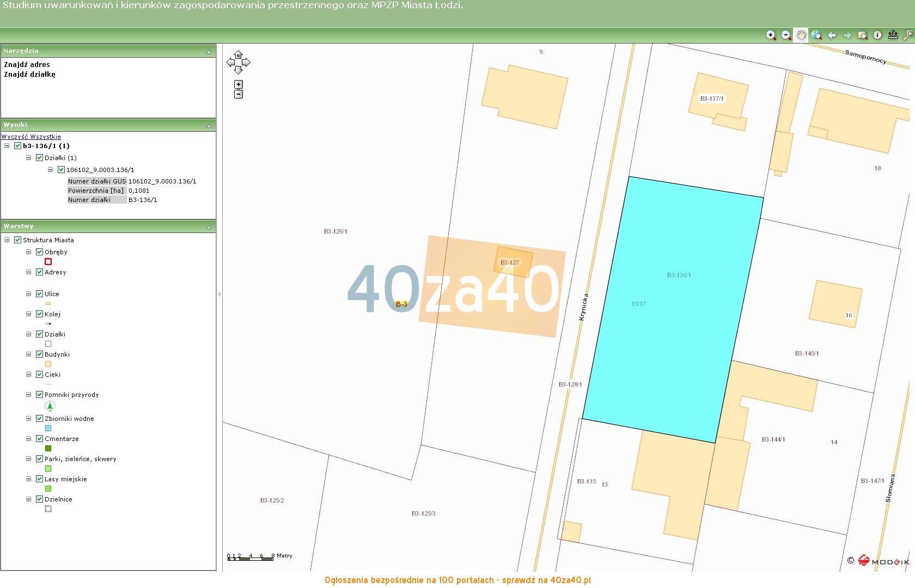Click the Powierzchnia value 0,1081
Viewport: 915px width, 588px height.
pyautogui.click(x=139, y=191)
